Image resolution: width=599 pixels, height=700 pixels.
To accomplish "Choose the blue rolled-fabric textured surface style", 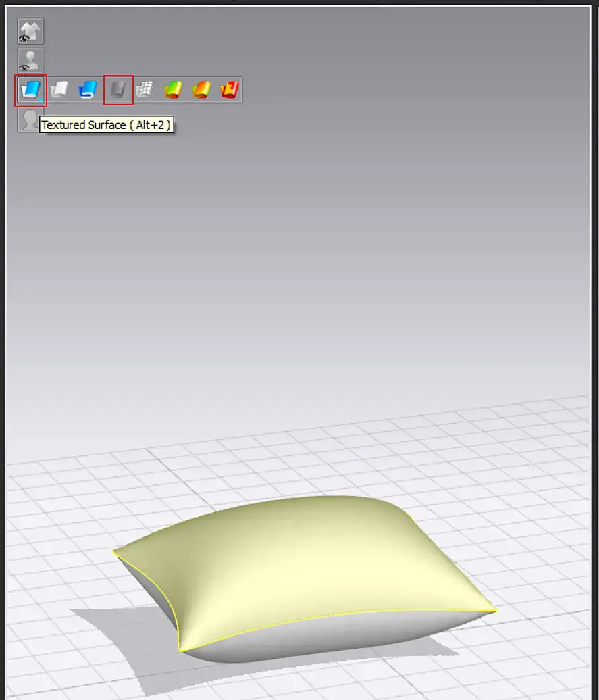I will click(x=88, y=90).
